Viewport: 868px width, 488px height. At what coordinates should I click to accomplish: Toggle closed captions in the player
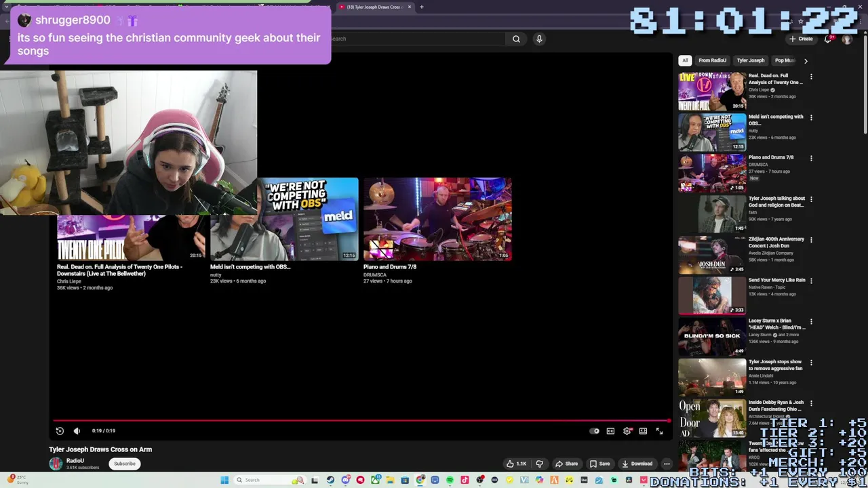coord(610,431)
